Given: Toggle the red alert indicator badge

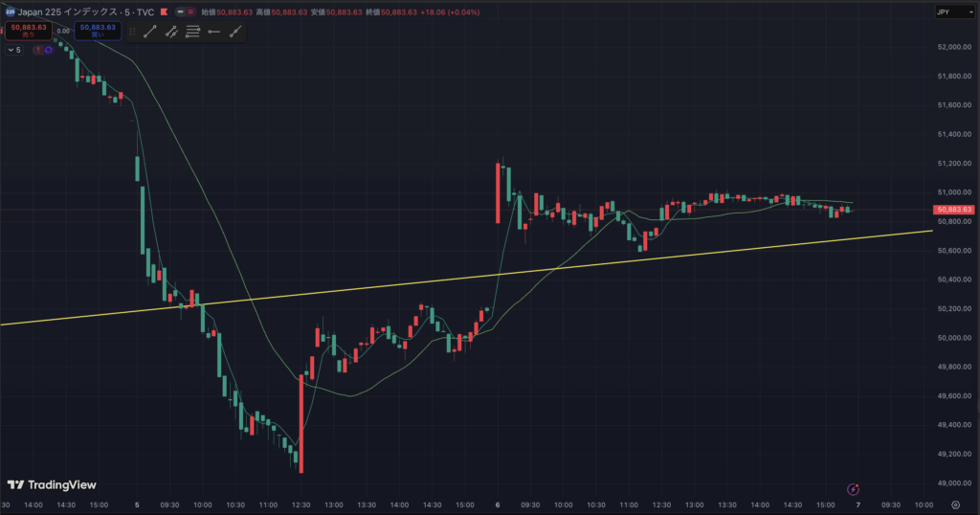Looking at the screenshot, I should tap(37, 50).
